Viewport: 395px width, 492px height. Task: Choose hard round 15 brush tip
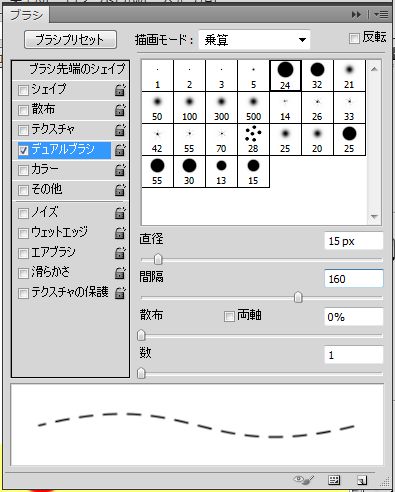(253, 172)
